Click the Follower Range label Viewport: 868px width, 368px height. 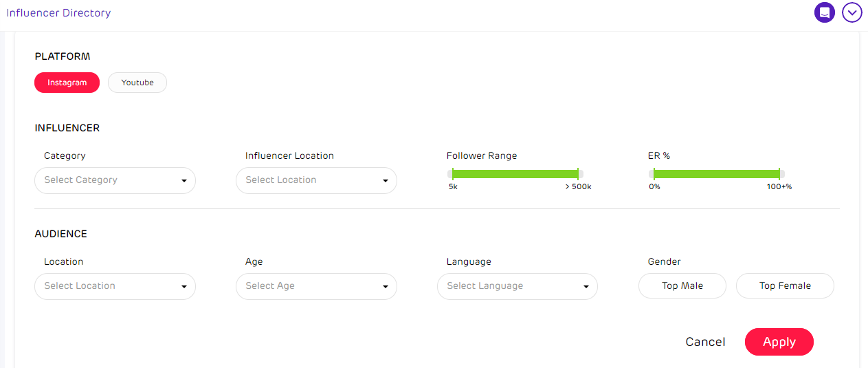[482, 156]
